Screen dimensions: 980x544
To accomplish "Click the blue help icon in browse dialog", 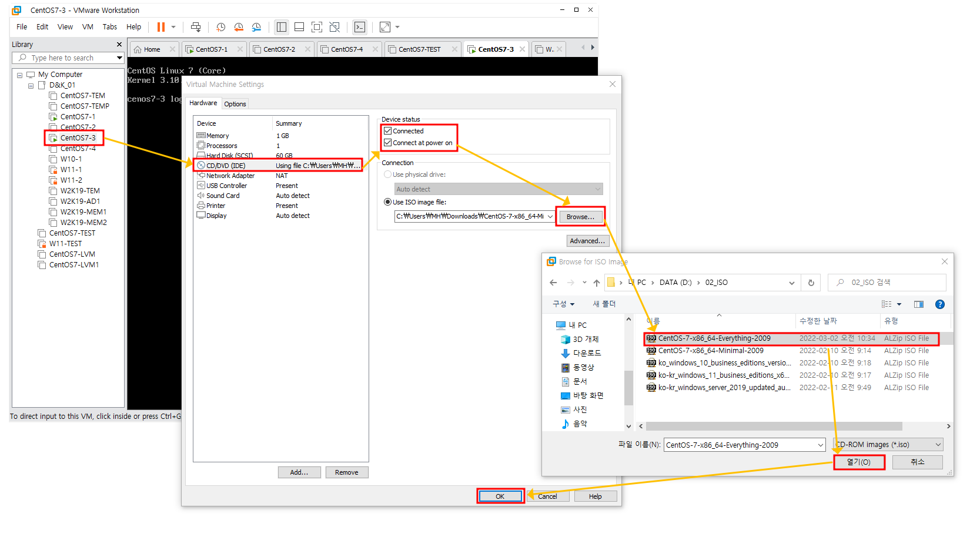I will [x=940, y=304].
